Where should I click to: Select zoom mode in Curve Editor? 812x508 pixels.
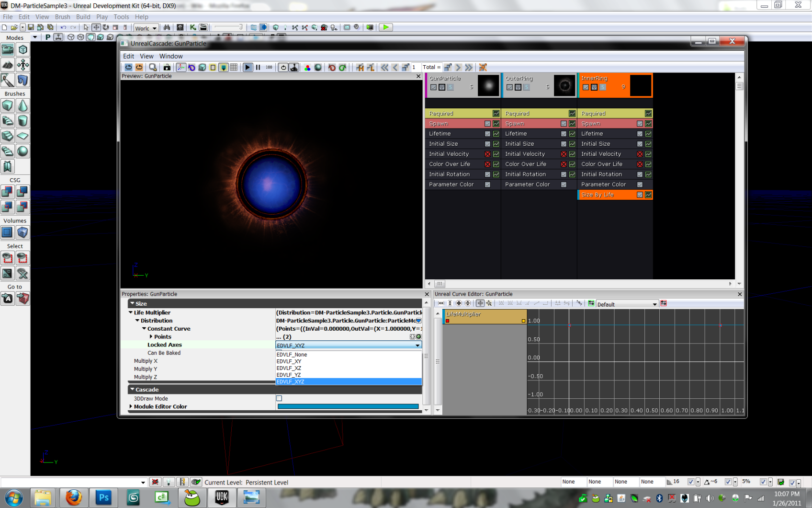[489, 303]
